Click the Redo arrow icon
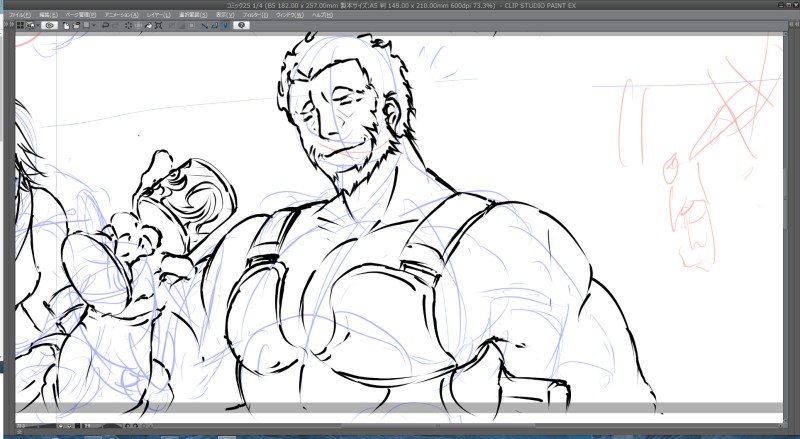Screen dimensions: 800x439 [116, 25]
